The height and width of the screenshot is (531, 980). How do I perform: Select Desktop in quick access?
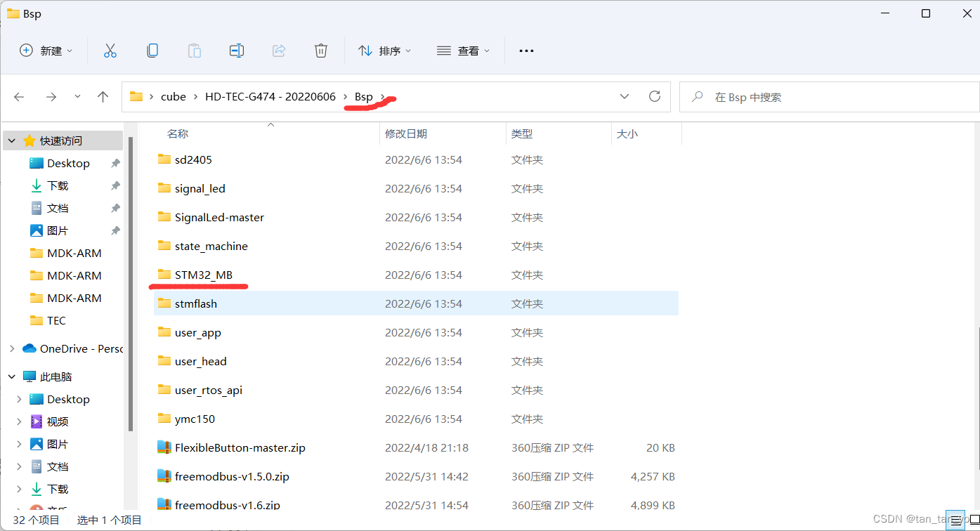tap(68, 163)
